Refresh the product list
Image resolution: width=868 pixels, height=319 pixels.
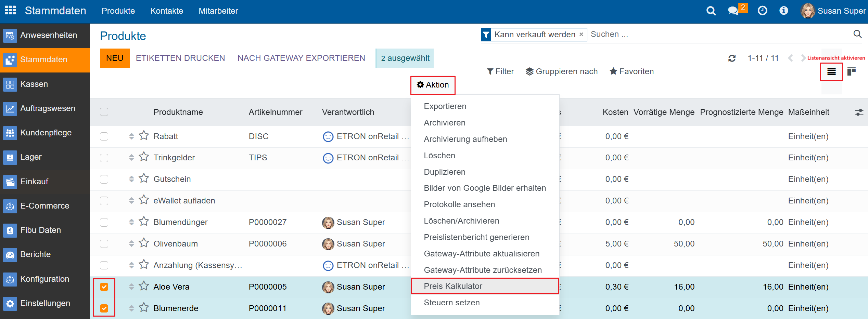(x=732, y=58)
